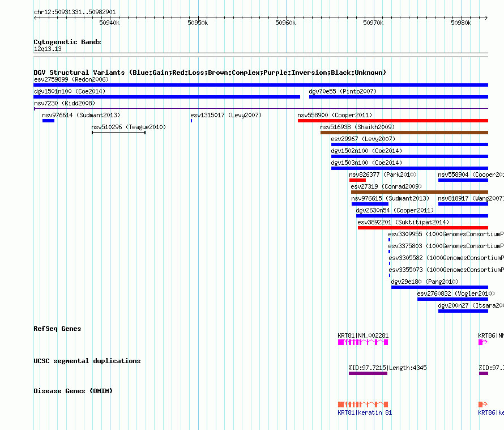Viewport: 504px width, 430px height.
Task: Select the nsv510296 (Teague2010) black variant marker
Action: click(x=118, y=133)
